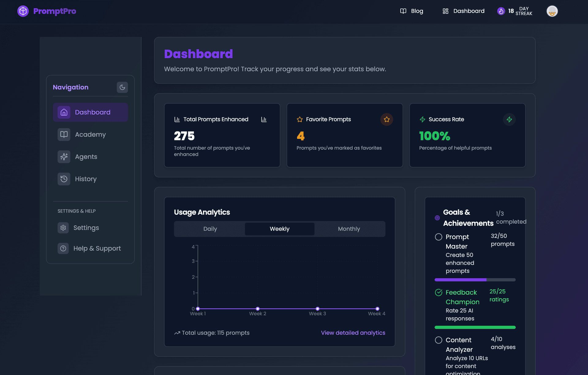Click the Content Analyzer completion circle
588x375 pixels.
[x=438, y=340]
